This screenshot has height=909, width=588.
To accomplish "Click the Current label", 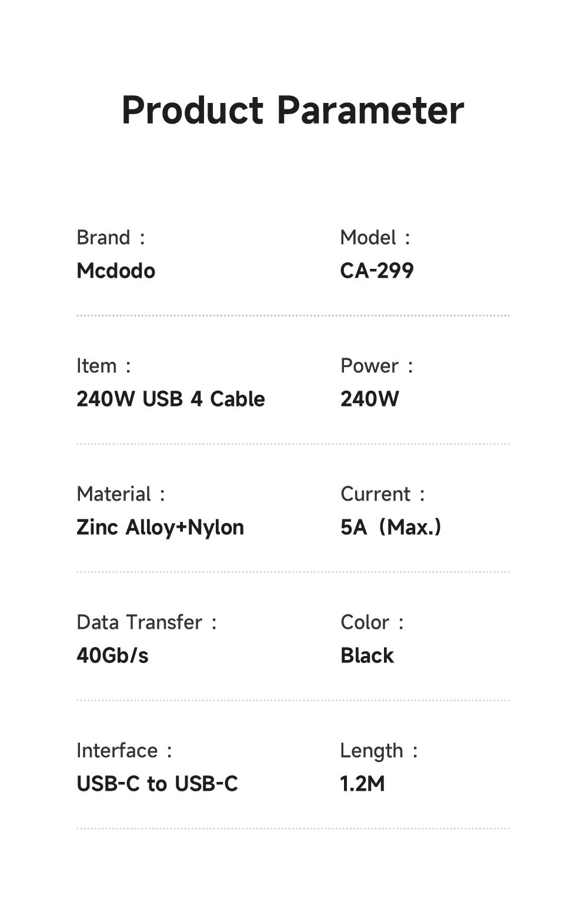I will pos(376,494).
